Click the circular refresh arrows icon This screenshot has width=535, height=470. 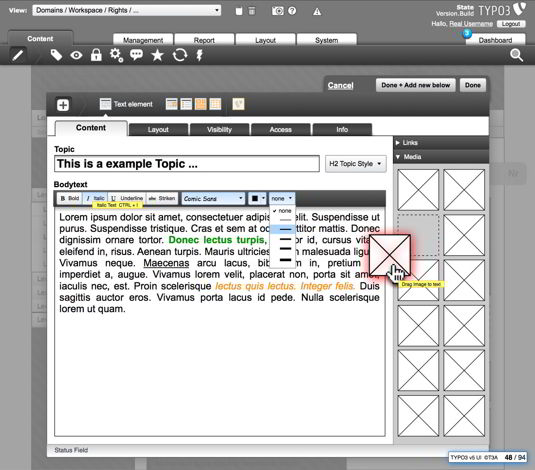(x=180, y=55)
